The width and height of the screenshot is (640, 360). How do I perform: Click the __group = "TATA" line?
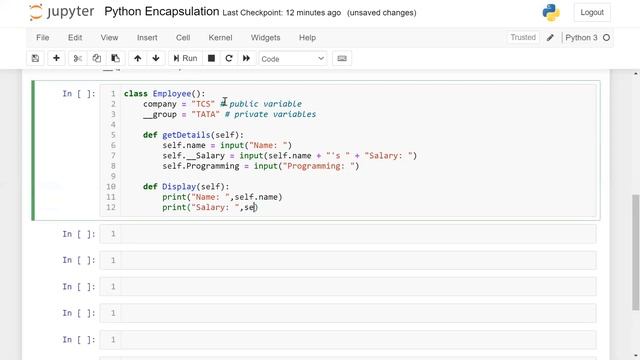point(229,114)
